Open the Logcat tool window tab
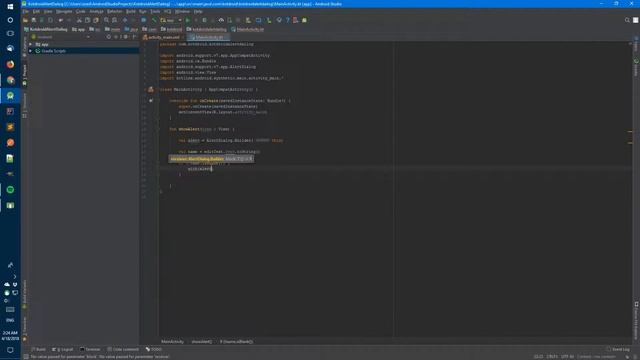The image size is (640, 360). (x=63, y=349)
